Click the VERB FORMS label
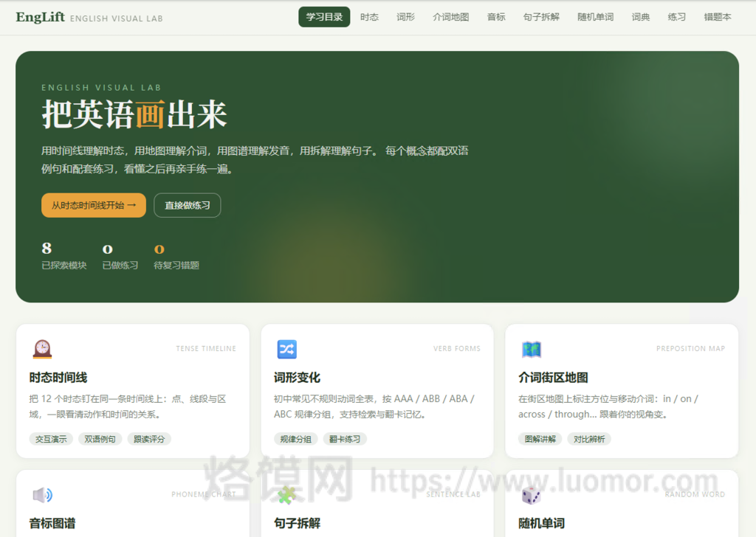Viewport: 756px width, 537px height. [x=456, y=349]
